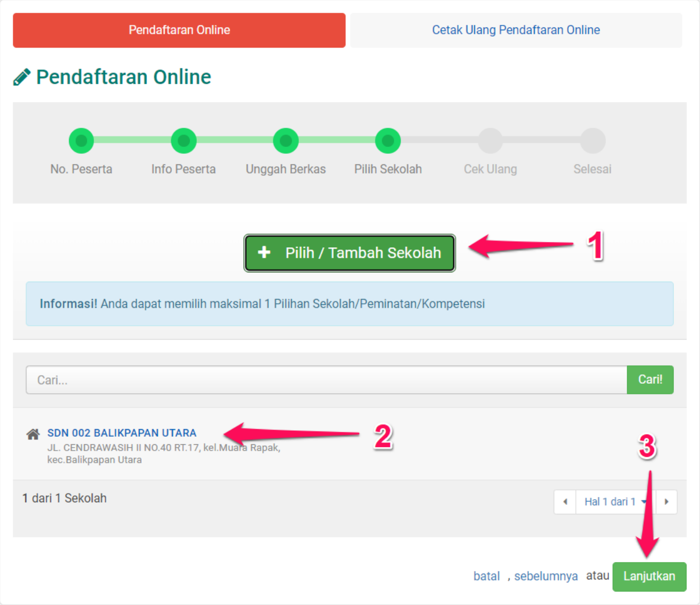
Task: Click the No. Peserta step circle
Action: tap(81, 141)
